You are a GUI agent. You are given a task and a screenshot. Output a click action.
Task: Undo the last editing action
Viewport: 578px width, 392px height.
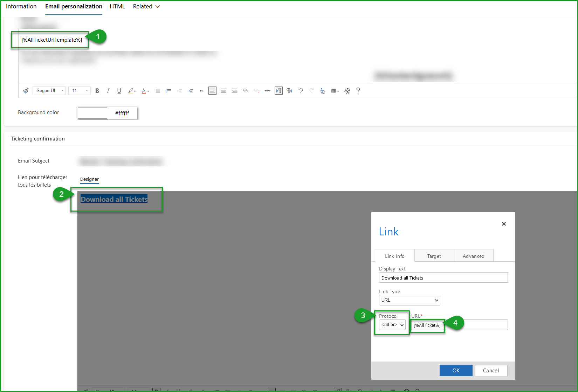tap(301, 90)
